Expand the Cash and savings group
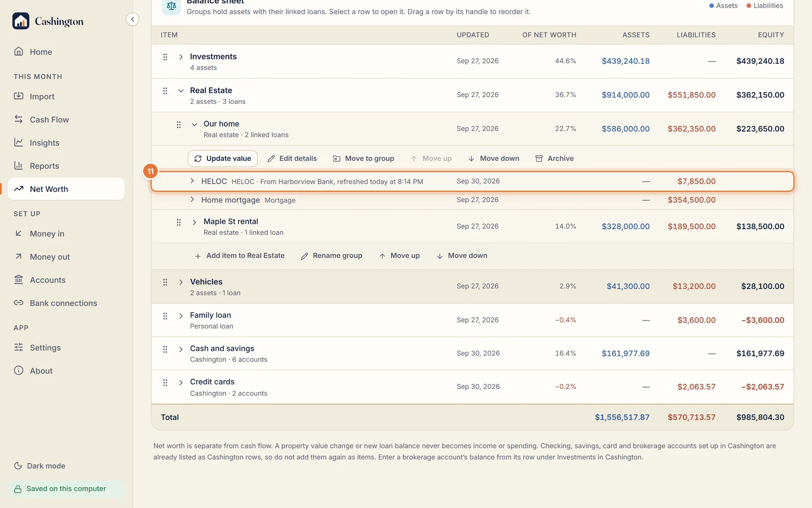812x508 pixels. coord(181,349)
